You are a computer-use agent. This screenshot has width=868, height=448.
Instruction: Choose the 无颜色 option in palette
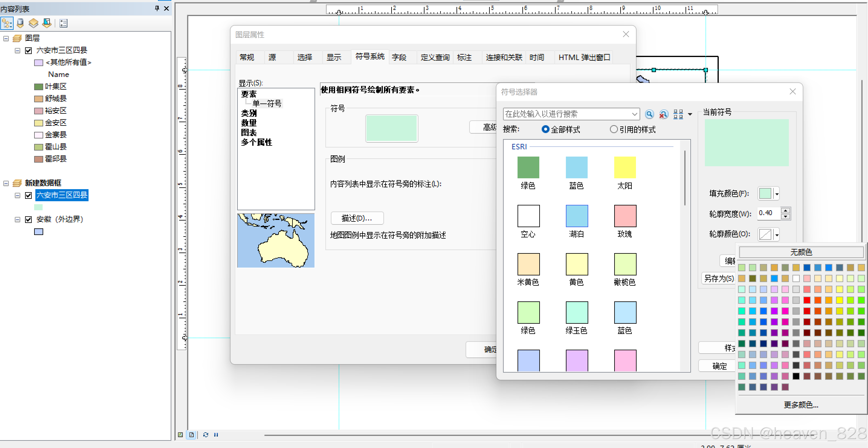pyautogui.click(x=801, y=252)
